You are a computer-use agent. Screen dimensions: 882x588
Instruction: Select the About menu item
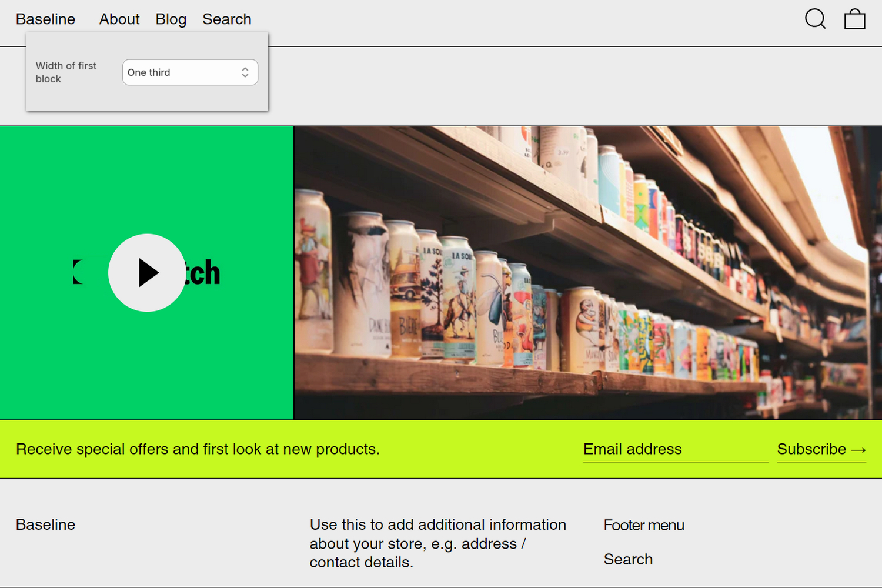(119, 18)
